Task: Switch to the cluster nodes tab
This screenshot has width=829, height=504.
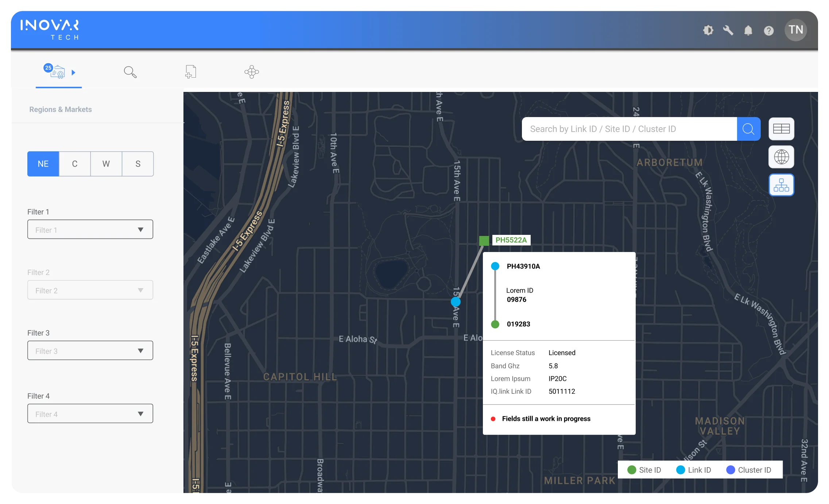Action: tap(252, 72)
